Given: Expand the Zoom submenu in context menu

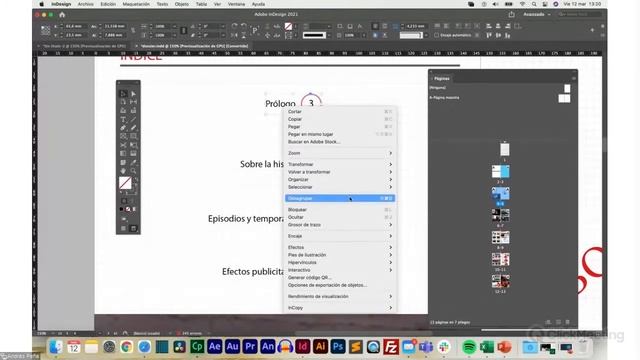Looking at the screenshot, I should click(x=340, y=153).
